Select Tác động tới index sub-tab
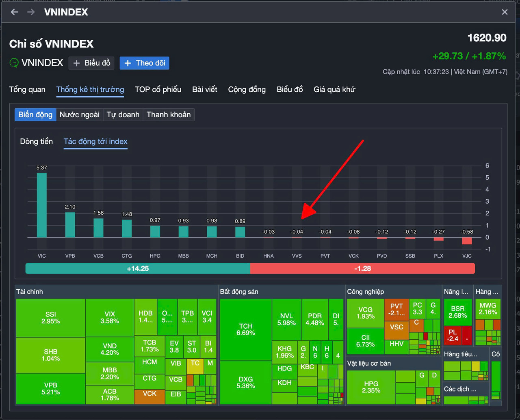Image resolution: width=520 pixels, height=420 pixels. pyautogui.click(x=95, y=141)
